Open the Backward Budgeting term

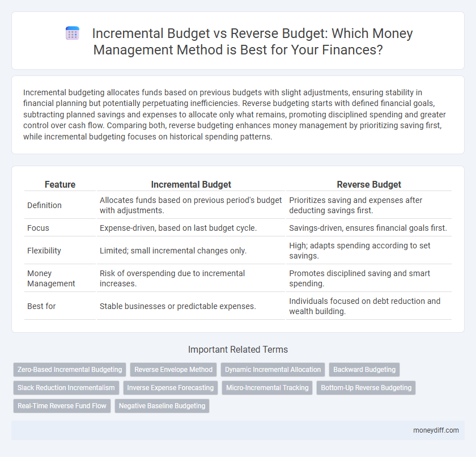click(x=364, y=369)
